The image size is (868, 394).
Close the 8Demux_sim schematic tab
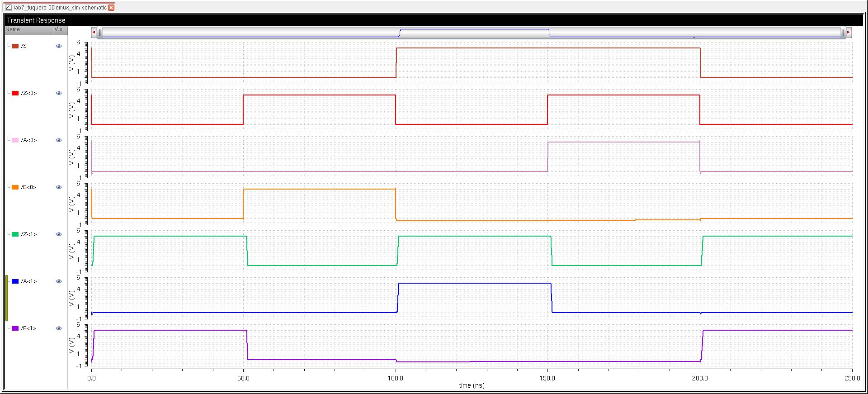pos(111,8)
